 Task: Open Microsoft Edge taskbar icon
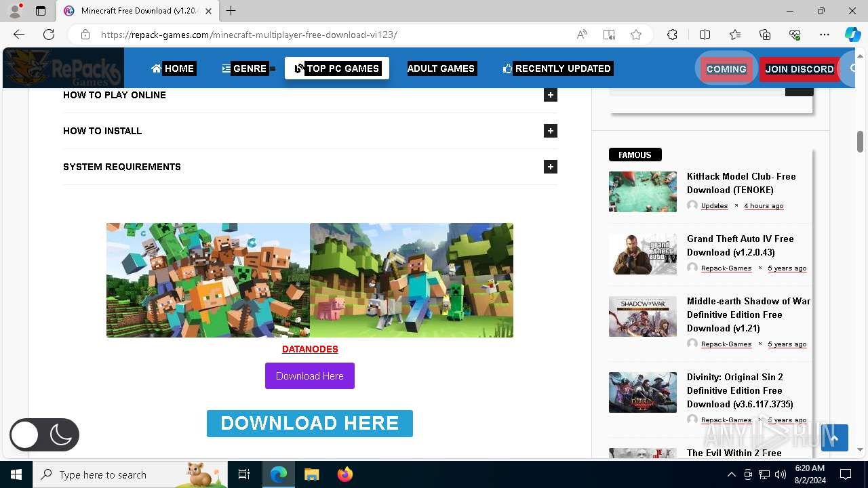(279, 474)
